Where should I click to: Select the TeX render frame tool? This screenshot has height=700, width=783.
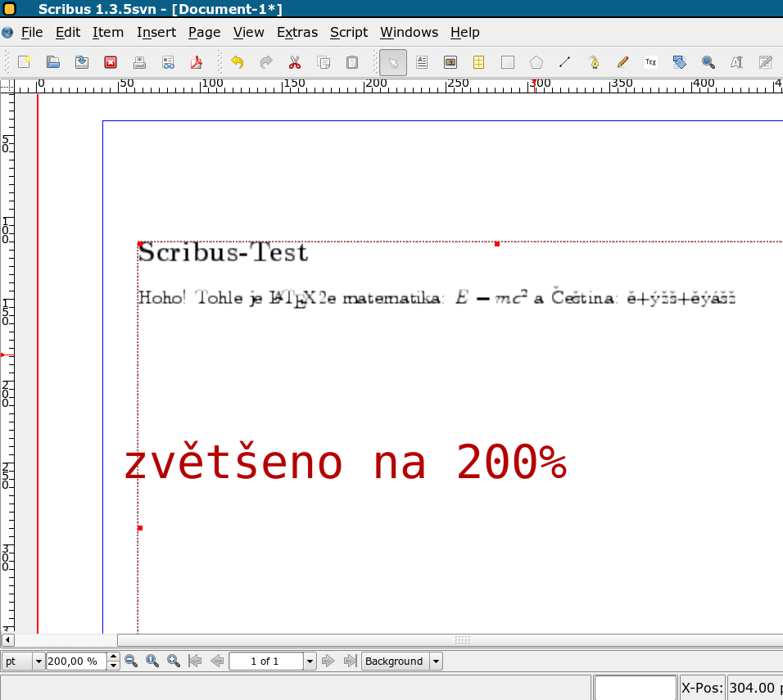[650, 62]
